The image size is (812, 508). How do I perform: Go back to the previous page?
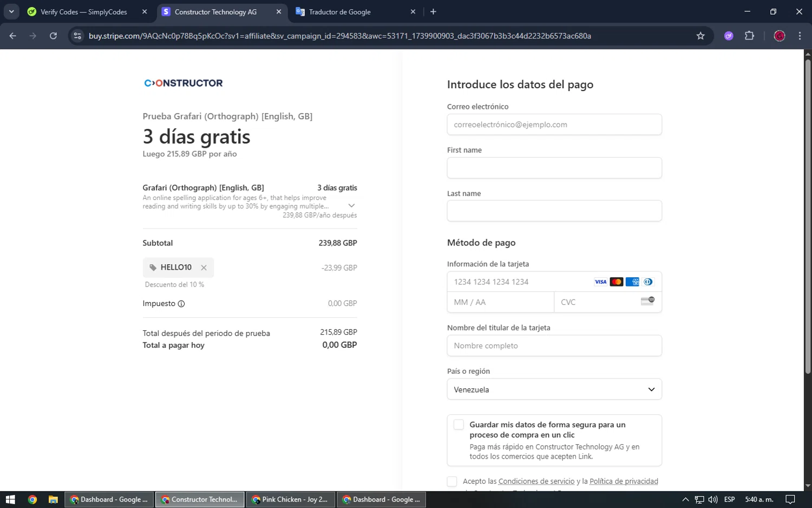13,36
